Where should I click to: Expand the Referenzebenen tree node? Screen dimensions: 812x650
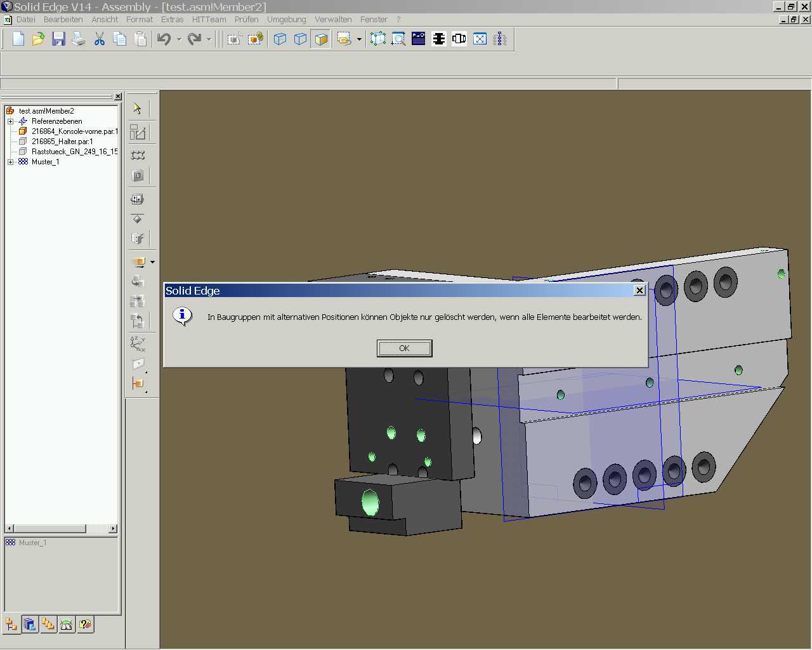pyautogui.click(x=10, y=121)
